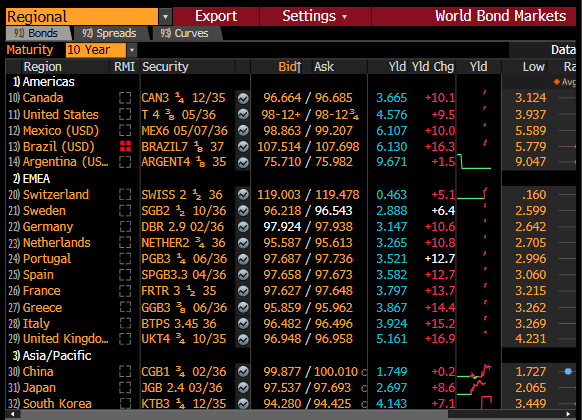Click the scroll left arrow
582x420 pixels.
click(12, 414)
